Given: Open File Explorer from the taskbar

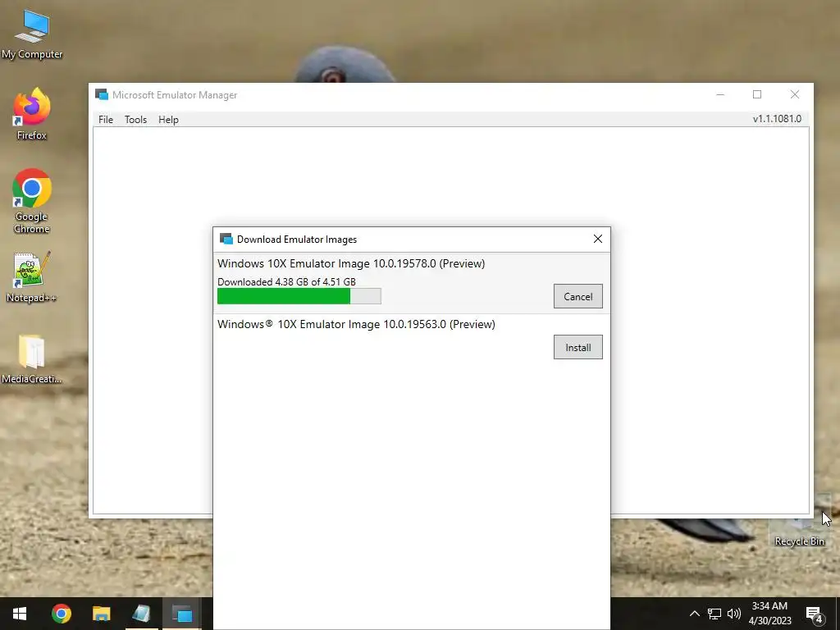Looking at the screenshot, I should pos(101,614).
